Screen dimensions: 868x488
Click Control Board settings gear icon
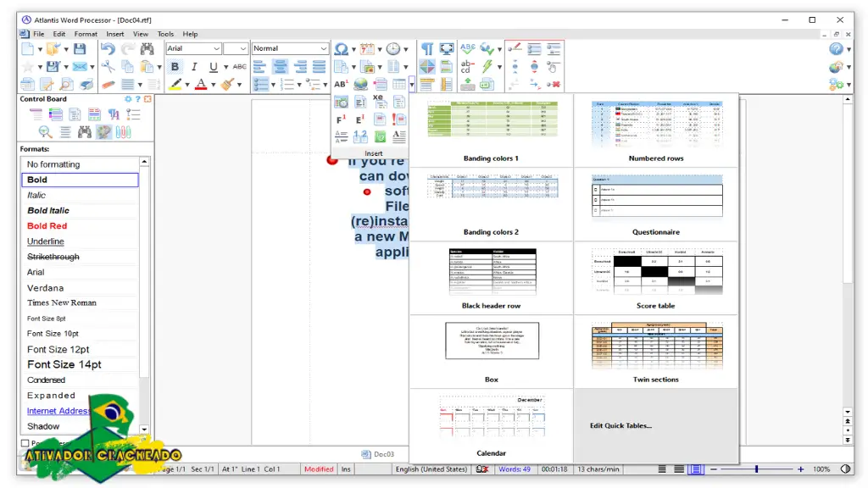point(129,99)
